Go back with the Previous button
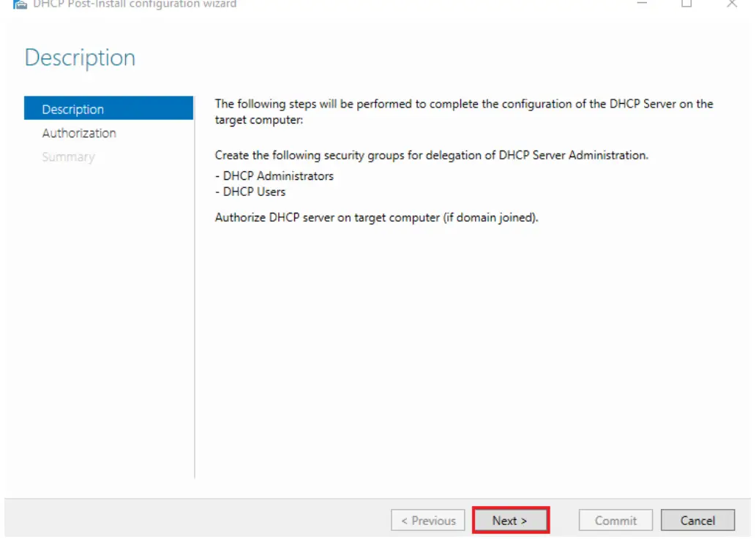Image resolution: width=756 pixels, height=547 pixels. click(x=428, y=521)
